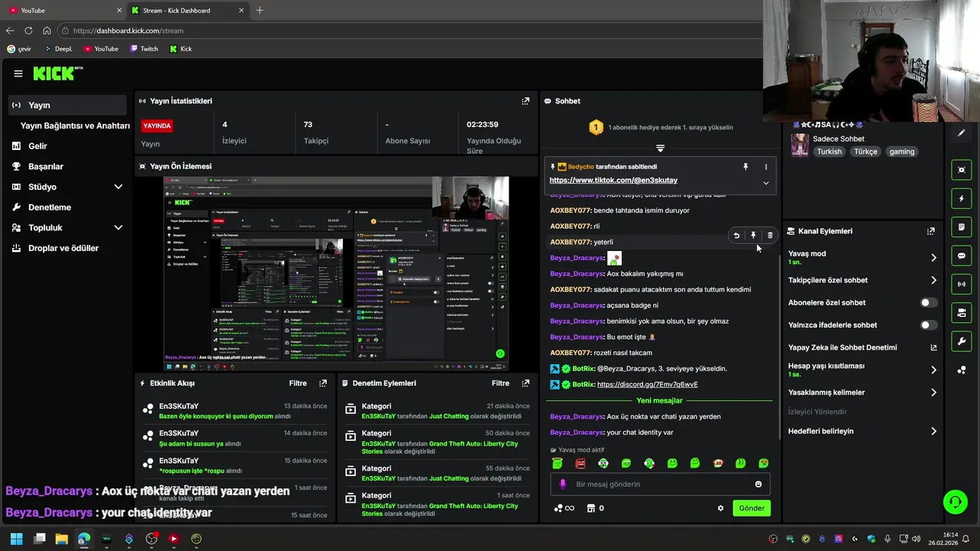Image resolution: width=980 pixels, height=551 pixels.
Task: Pop out the Yayın İstatistikleri panel
Action: click(x=525, y=101)
